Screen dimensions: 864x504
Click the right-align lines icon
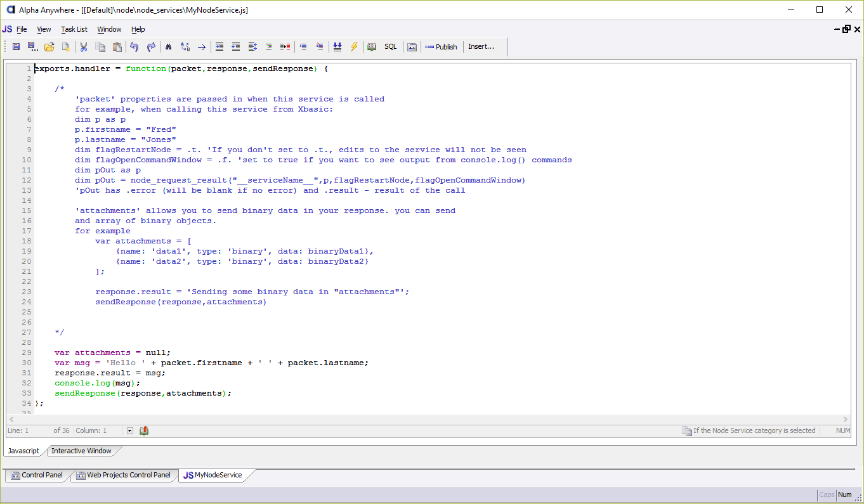pyautogui.click(x=269, y=47)
